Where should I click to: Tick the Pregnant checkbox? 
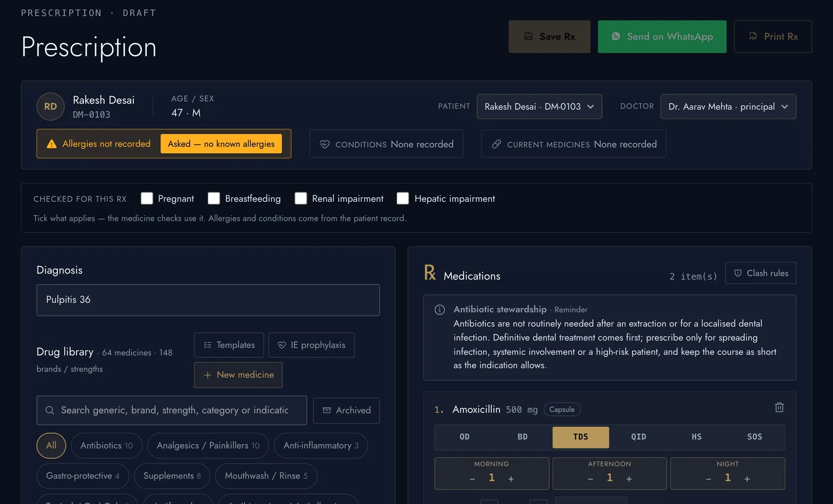pyautogui.click(x=147, y=198)
